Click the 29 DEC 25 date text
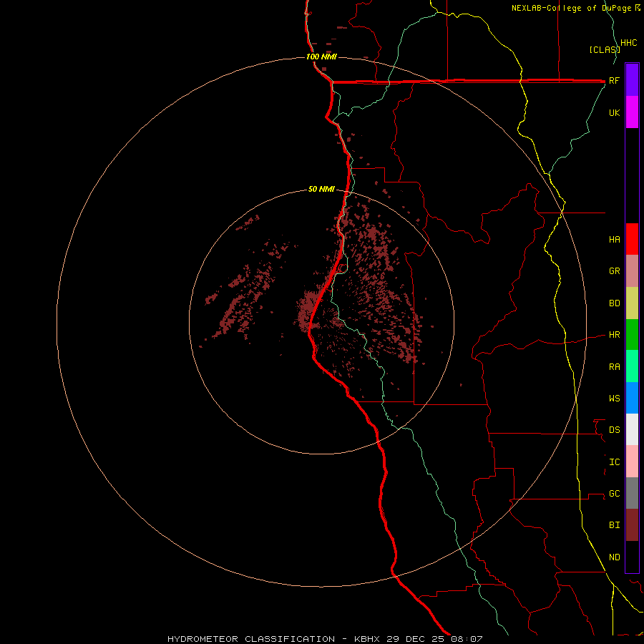644x644 pixels. pyautogui.click(x=416, y=639)
